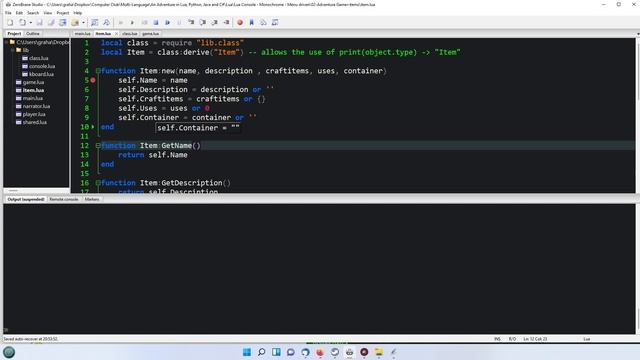Image resolution: width=640 pixels, height=360 pixels.
Task: Start or continue debugging
Action: (132, 22)
